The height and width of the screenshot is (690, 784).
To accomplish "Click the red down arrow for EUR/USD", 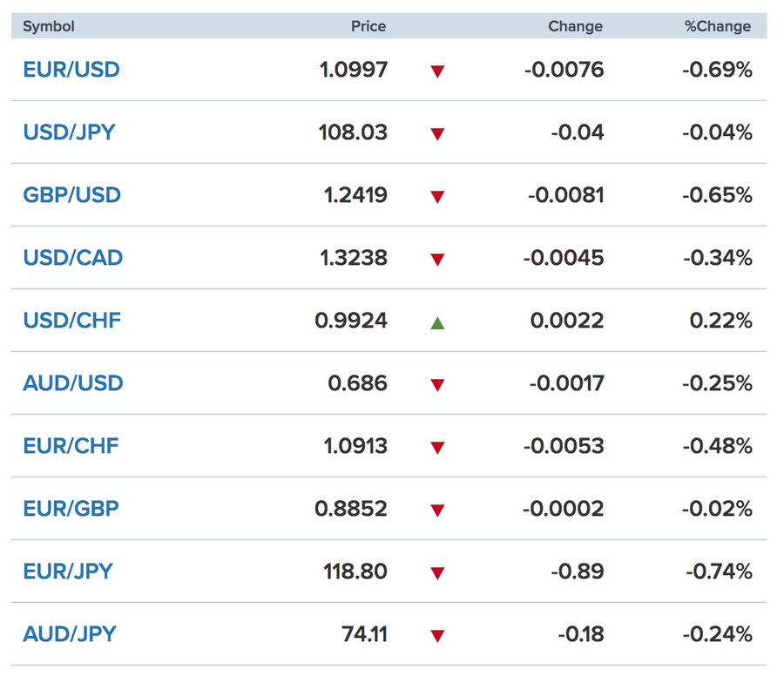I will coord(437,71).
